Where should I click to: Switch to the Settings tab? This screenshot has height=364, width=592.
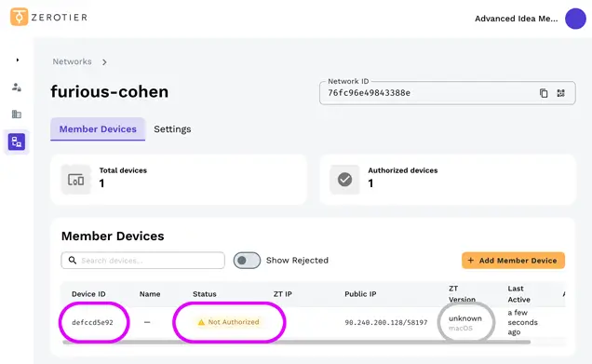(x=172, y=129)
